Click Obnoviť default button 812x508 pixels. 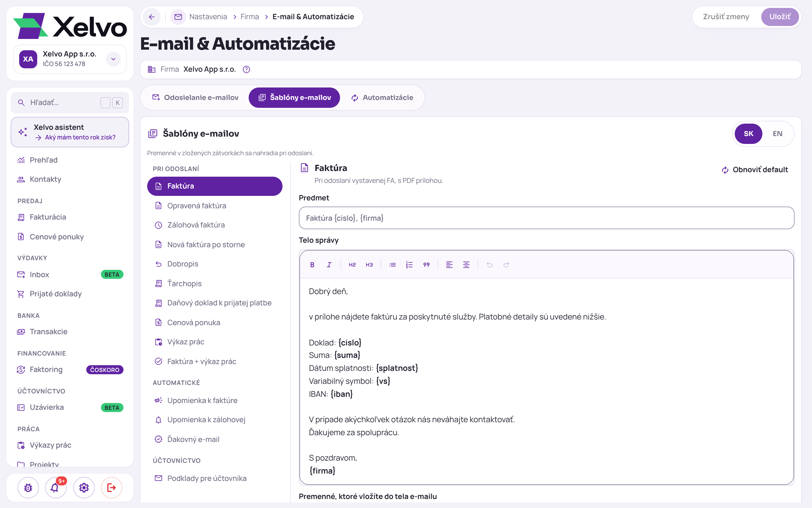coord(754,170)
